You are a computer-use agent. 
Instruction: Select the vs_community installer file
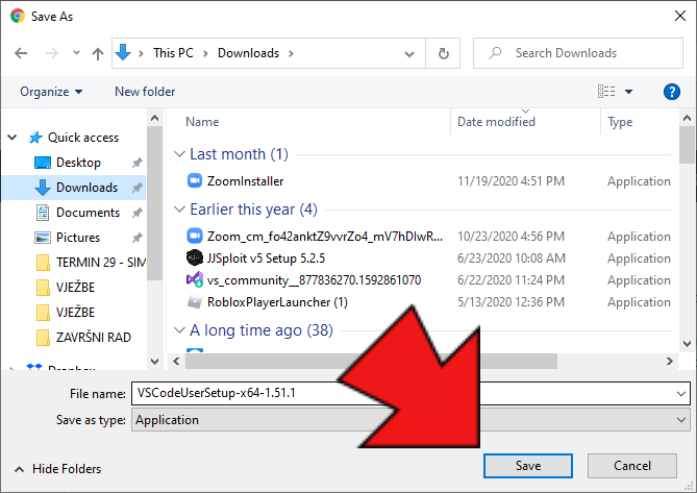coord(313,280)
